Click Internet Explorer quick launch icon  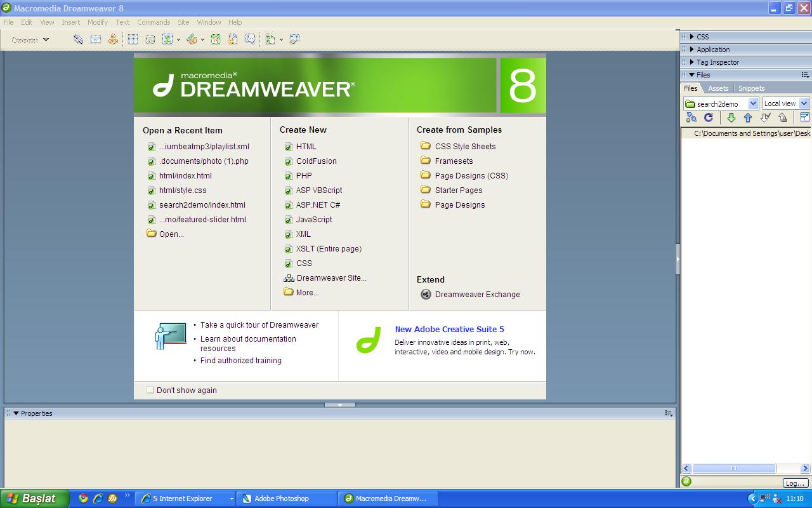(98, 498)
